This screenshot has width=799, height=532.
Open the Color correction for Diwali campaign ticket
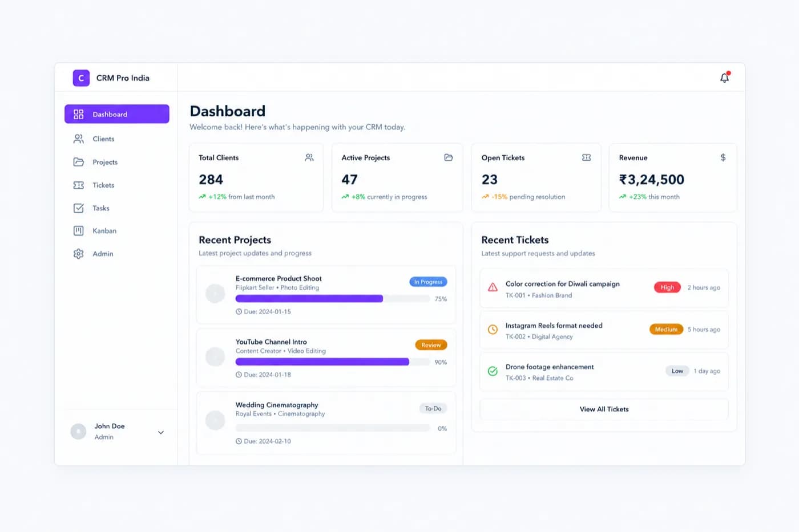point(604,289)
